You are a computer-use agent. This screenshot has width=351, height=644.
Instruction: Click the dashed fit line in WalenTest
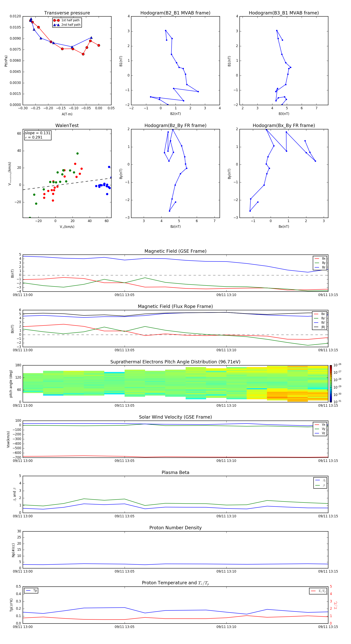point(67,184)
